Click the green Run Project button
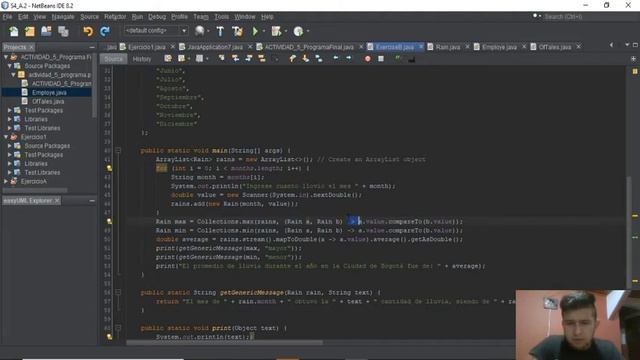 (255, 31)
